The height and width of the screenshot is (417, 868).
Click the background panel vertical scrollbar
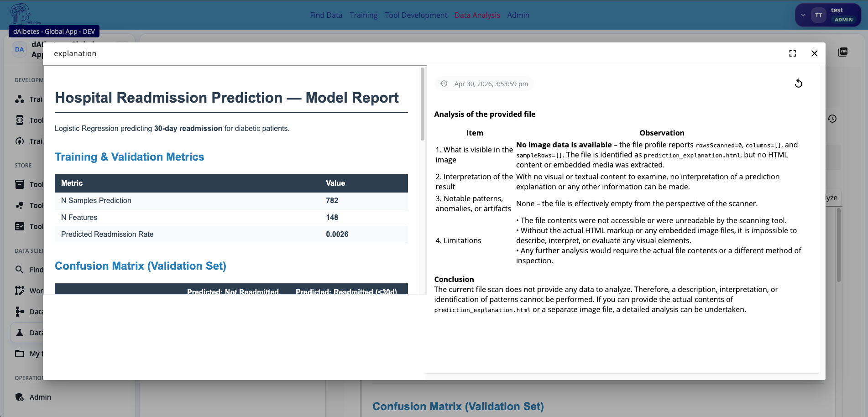[839, 245]
